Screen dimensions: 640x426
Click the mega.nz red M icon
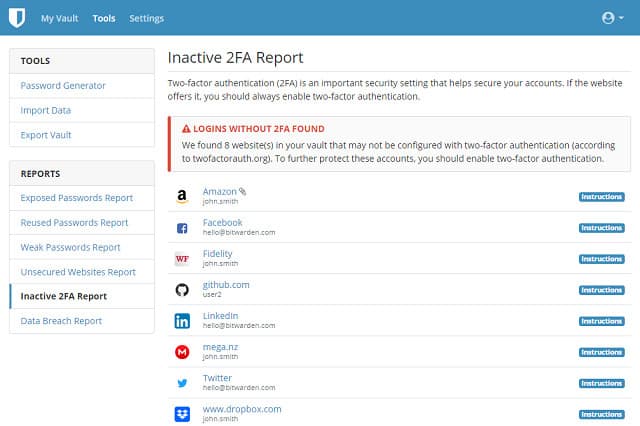tap(182, 352)
